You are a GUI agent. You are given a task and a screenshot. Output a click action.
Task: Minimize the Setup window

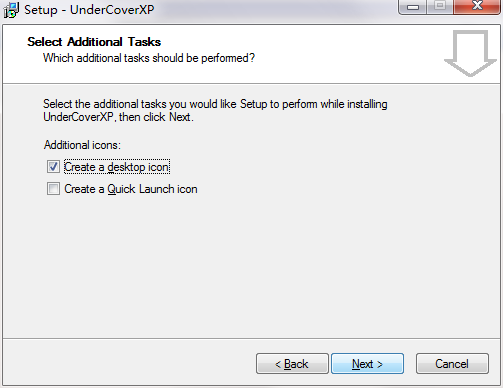click(413, 7)
